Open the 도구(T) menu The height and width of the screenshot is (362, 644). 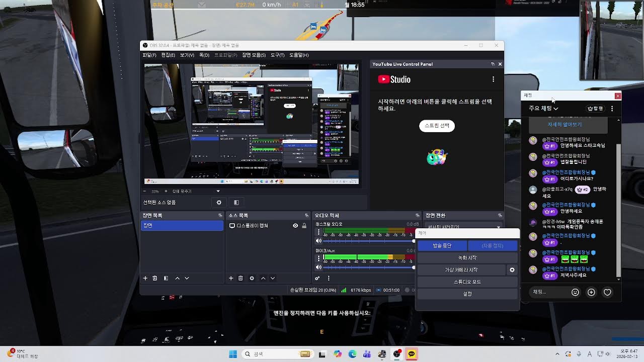pyautogui.click(x=277, y=55)
